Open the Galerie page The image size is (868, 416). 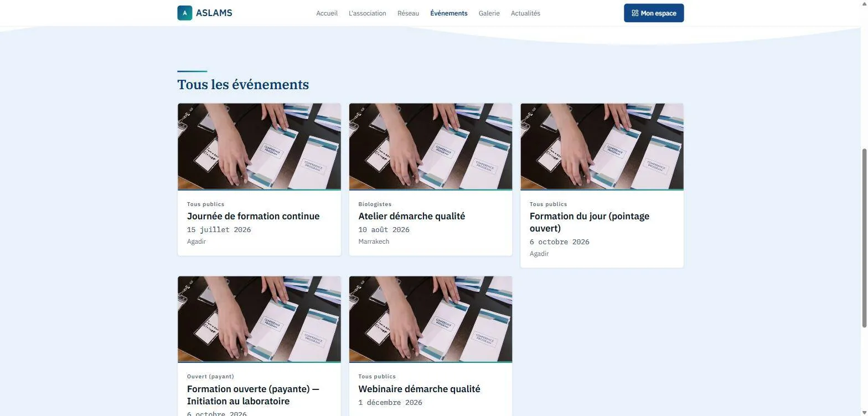click(x=489, y=13)
